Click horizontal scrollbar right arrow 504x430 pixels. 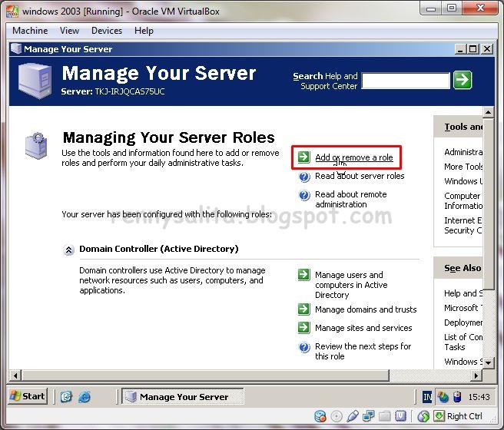(x=476, y=375)
